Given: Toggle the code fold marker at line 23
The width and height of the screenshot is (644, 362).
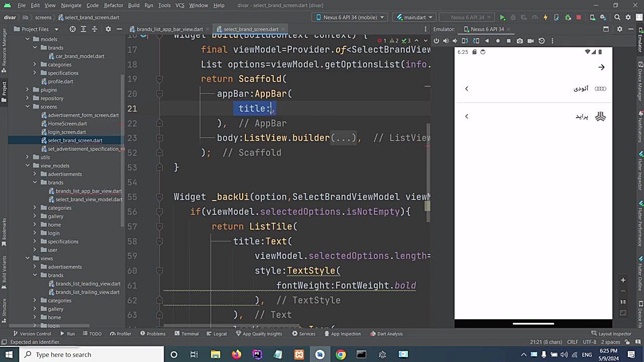Looking at the screenshot, I should point(159,138).
